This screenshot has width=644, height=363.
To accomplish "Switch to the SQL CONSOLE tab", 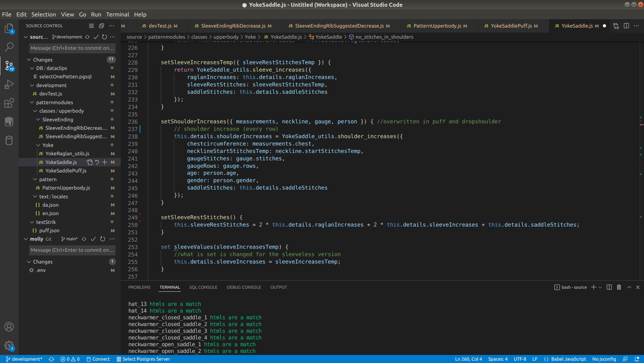I will tap(203, 287).
